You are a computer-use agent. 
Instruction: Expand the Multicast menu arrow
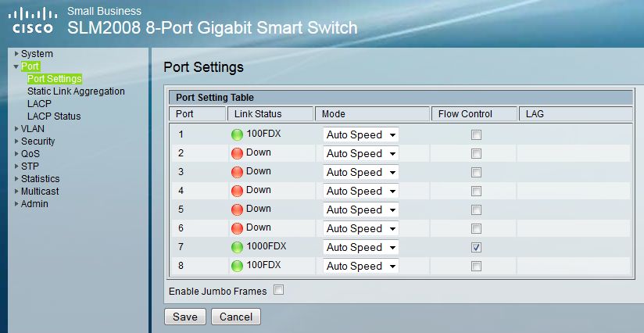click(x=16, y=191)
